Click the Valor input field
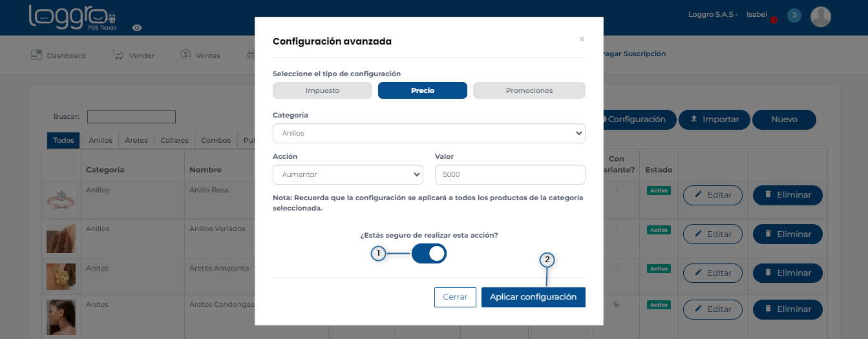 pyautogui.click(x=510, y=174)
